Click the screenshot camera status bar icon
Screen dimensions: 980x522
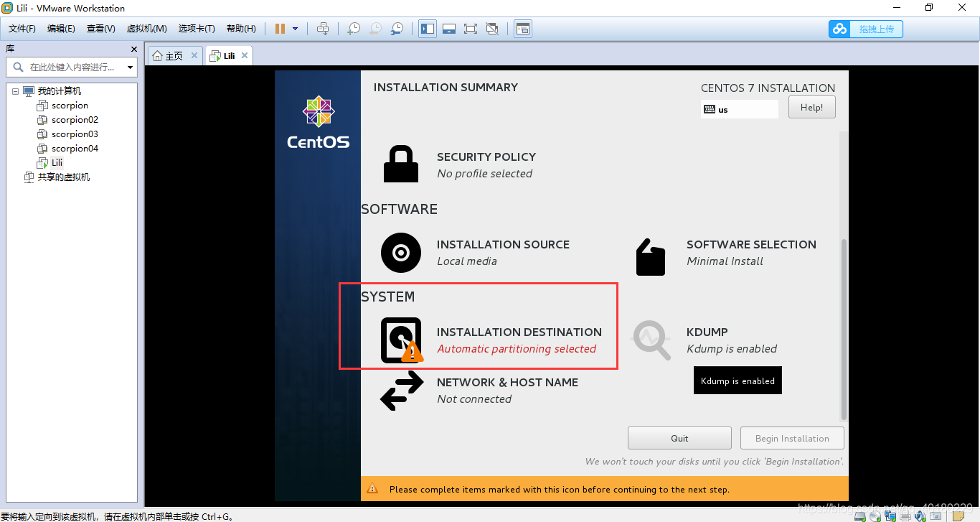[936, 516]
